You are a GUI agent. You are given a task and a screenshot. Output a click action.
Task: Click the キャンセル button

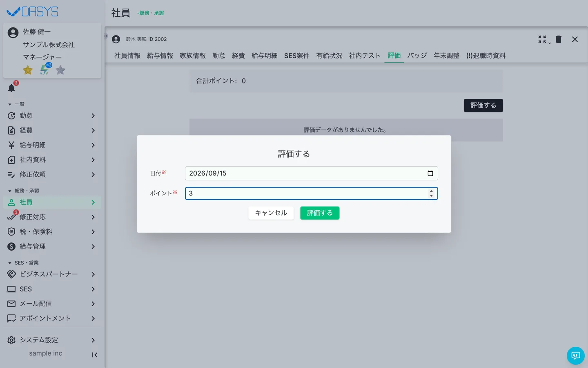(x=271, y=213)
